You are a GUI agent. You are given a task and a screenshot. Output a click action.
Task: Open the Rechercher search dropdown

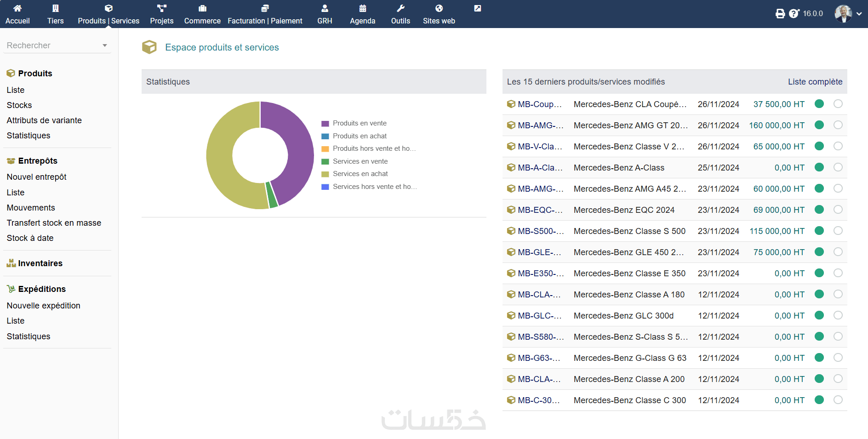[x=57, y=46]
